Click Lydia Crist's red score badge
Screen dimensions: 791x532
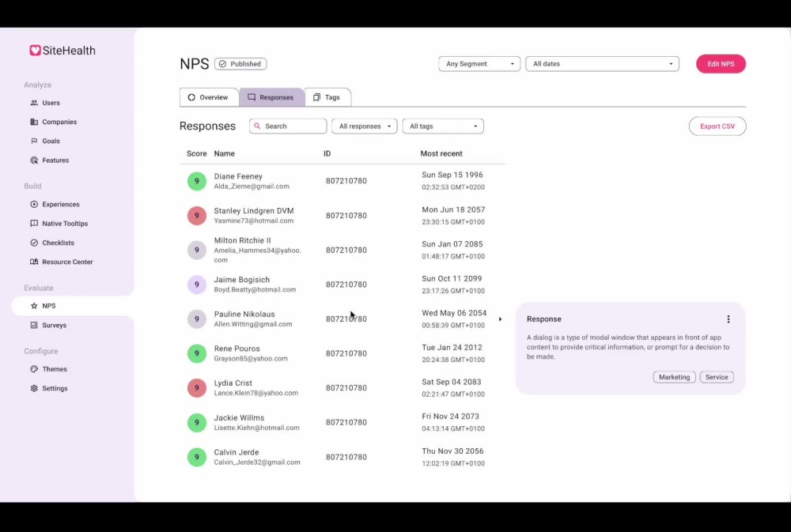[197, 388]
